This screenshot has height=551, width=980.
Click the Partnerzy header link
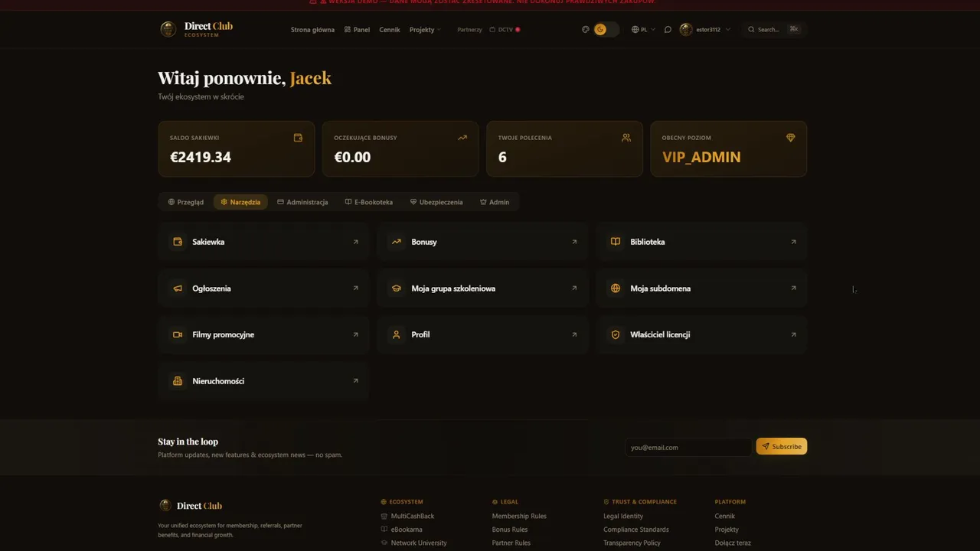point(469,29)
